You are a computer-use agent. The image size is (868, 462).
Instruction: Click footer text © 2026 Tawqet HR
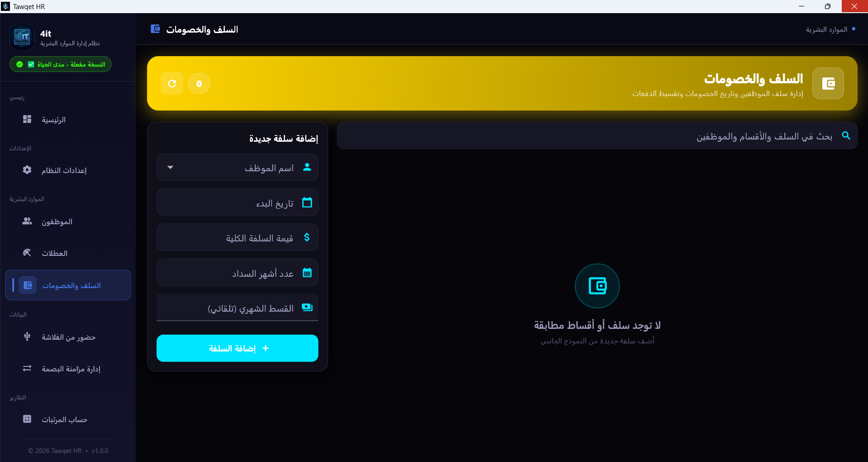pos(55,451)
